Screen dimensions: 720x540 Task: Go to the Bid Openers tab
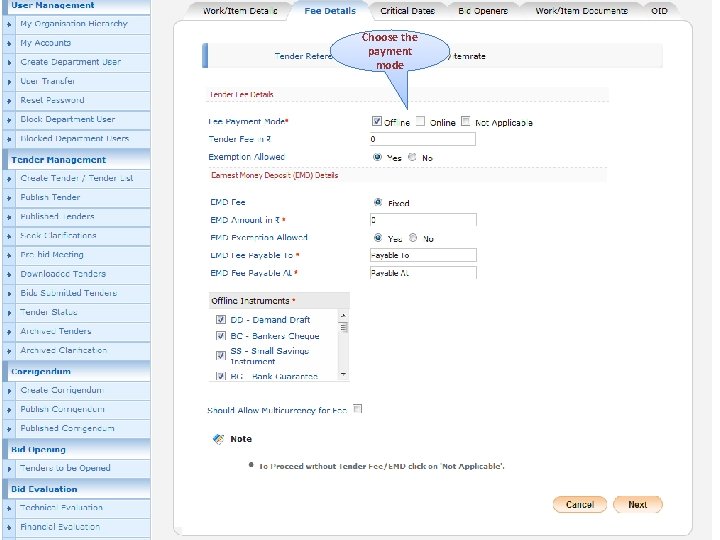(483, 11)
